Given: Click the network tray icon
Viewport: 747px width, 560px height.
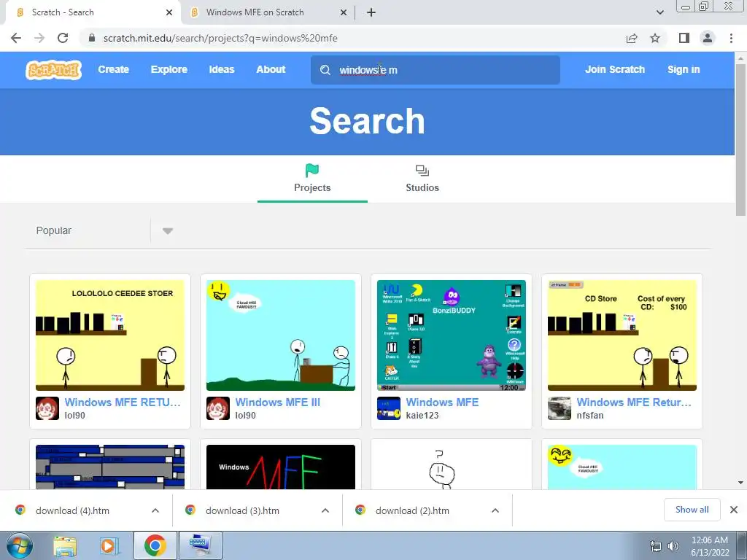Looking at the screenshot, I should 656,546.
